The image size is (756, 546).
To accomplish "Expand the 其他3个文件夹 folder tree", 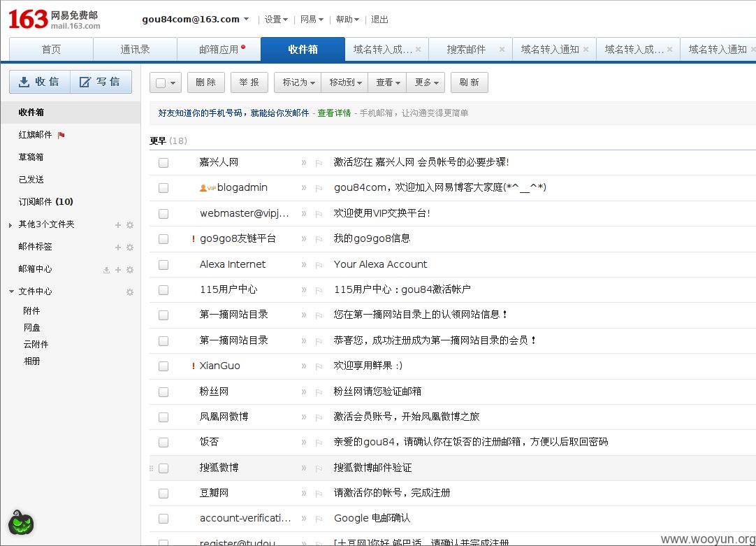I will (x=10, y=225).
